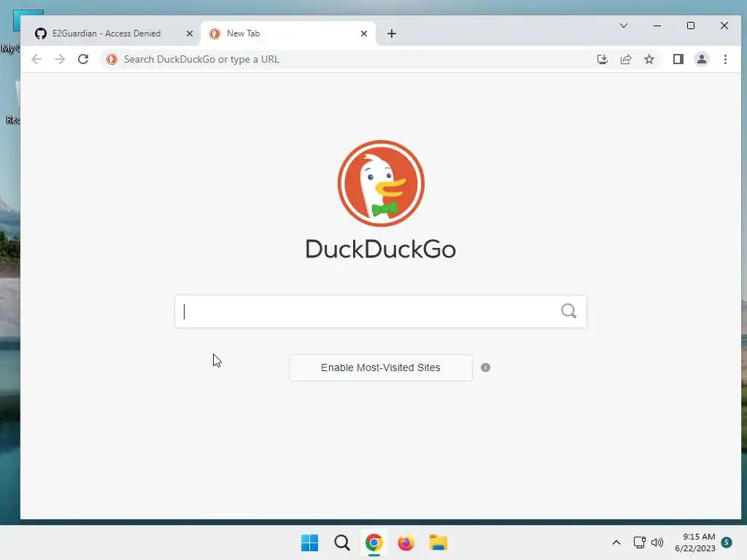
Task: Click the Chrome taskbar icon
Action: (374, 542)
